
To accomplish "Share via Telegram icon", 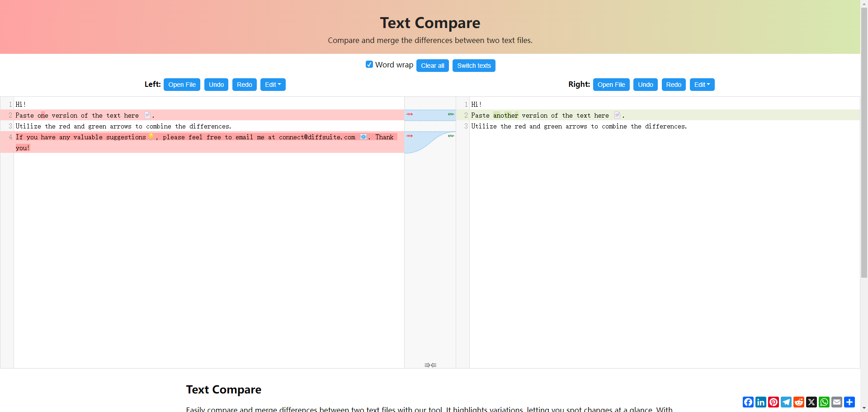I will coord(787,402).
